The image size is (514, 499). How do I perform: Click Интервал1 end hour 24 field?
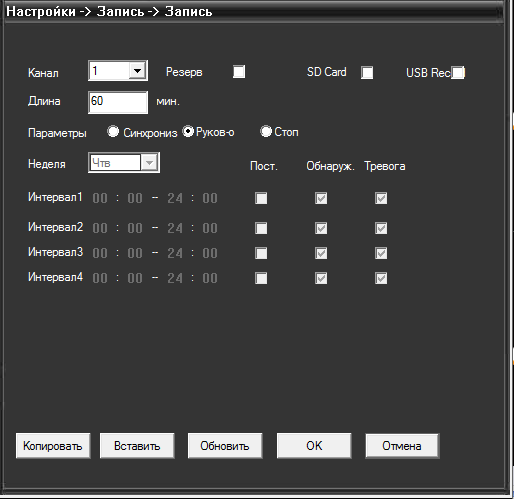pyautogui.click(x=175, y=198)
